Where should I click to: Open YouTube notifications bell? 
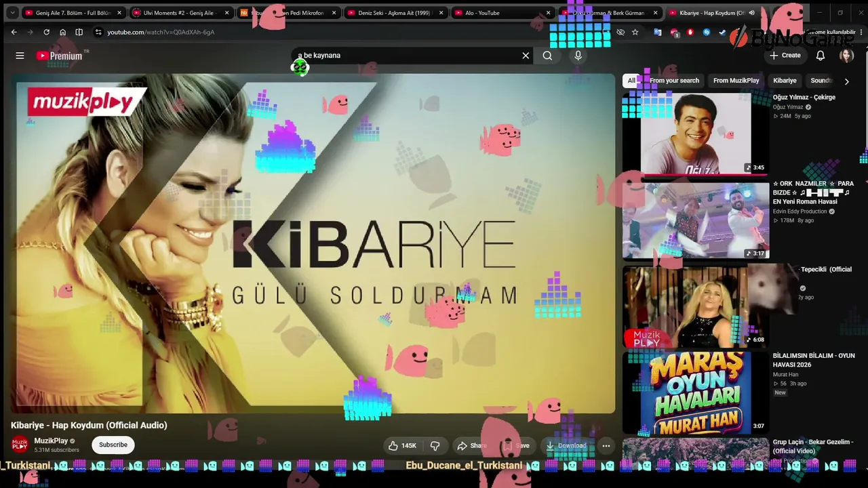click(821, 56)
